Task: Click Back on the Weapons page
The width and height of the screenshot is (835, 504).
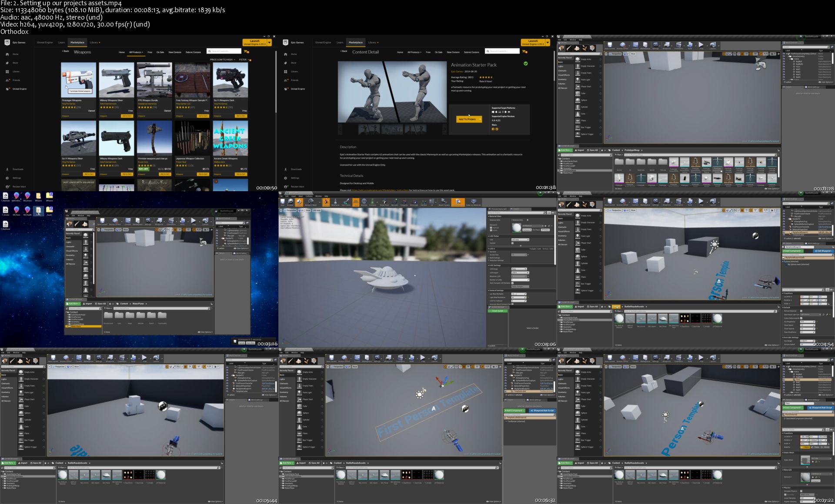Action: (x=65, y=51)
